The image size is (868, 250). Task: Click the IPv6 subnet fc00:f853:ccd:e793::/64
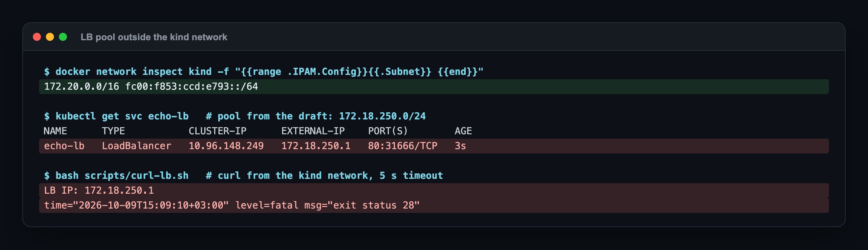(191, 86)
